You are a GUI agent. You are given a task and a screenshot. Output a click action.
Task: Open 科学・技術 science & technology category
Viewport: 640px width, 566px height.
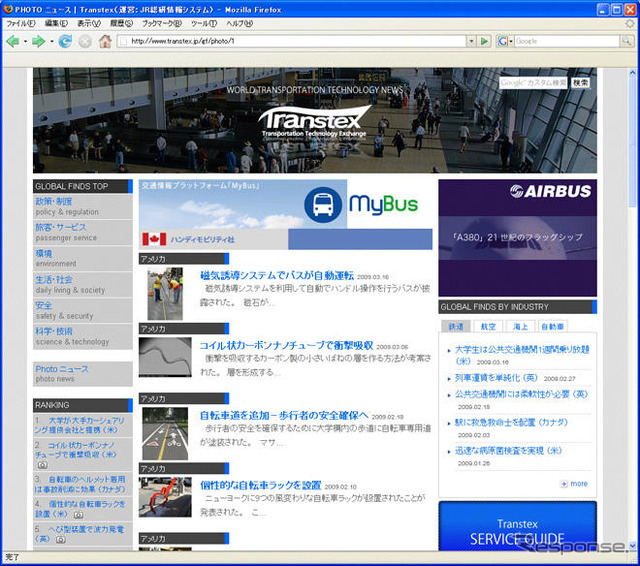[x=82, y=337]
